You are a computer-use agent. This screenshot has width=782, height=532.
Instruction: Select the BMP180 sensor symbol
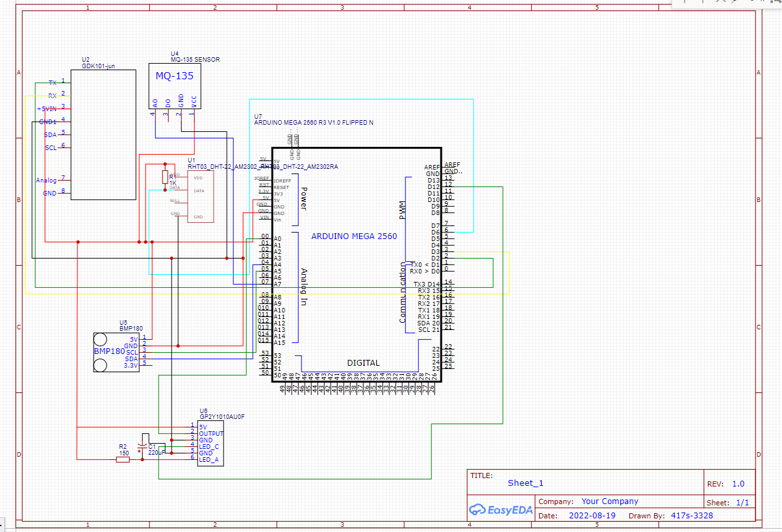coord(117,351)
